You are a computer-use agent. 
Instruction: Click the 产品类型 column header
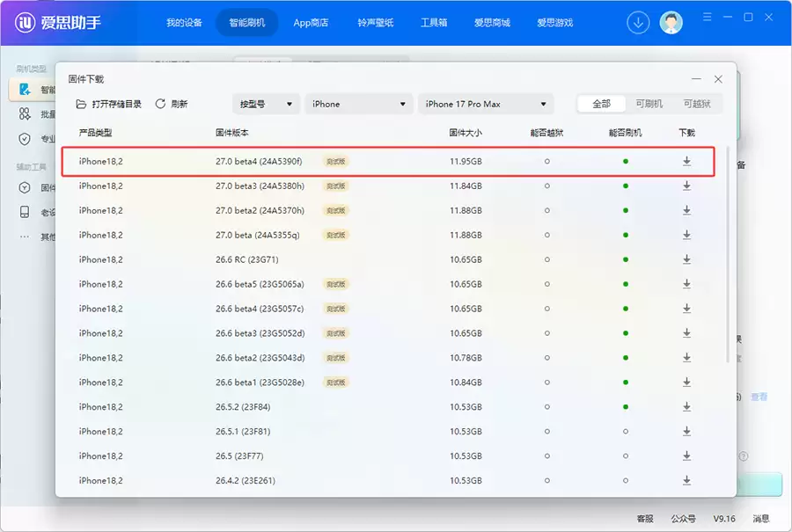95,133
